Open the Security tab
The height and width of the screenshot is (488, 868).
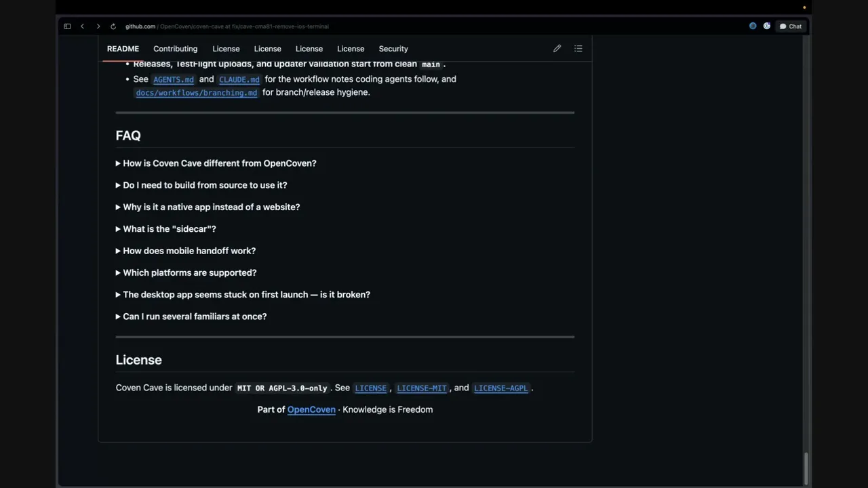[x=393, y=49]
